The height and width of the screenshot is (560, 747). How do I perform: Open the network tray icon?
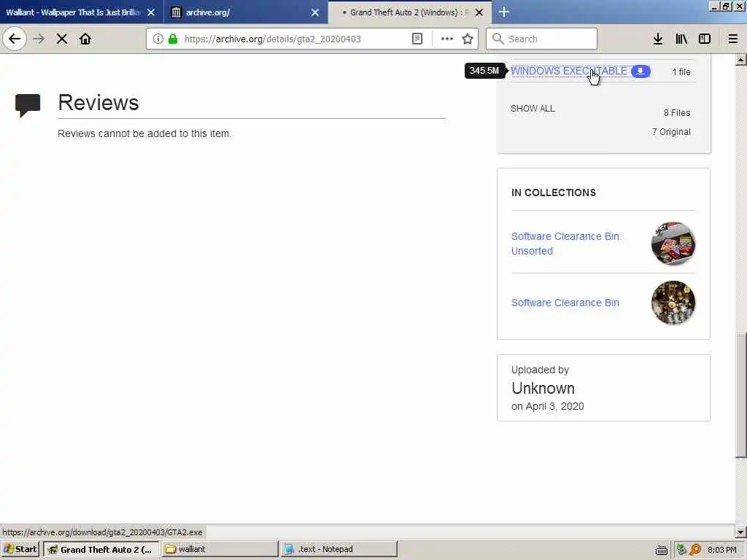pos(682,550)
